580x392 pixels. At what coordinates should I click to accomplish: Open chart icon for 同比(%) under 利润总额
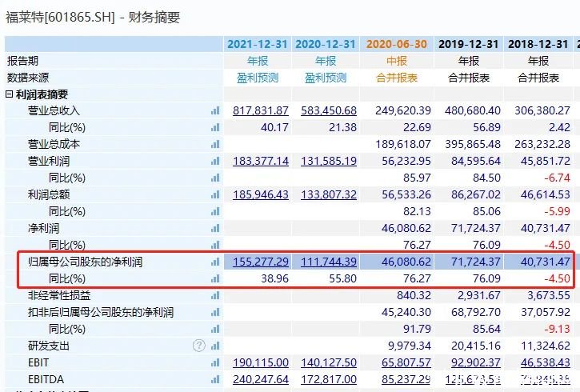pyautogui.click(x=215, y=211)
